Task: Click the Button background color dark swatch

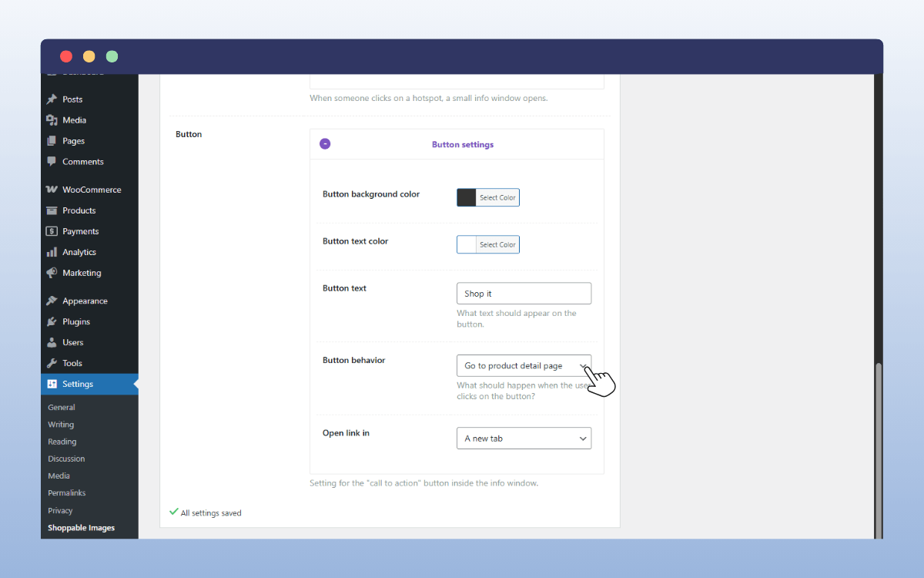Action: click(467, 198)
